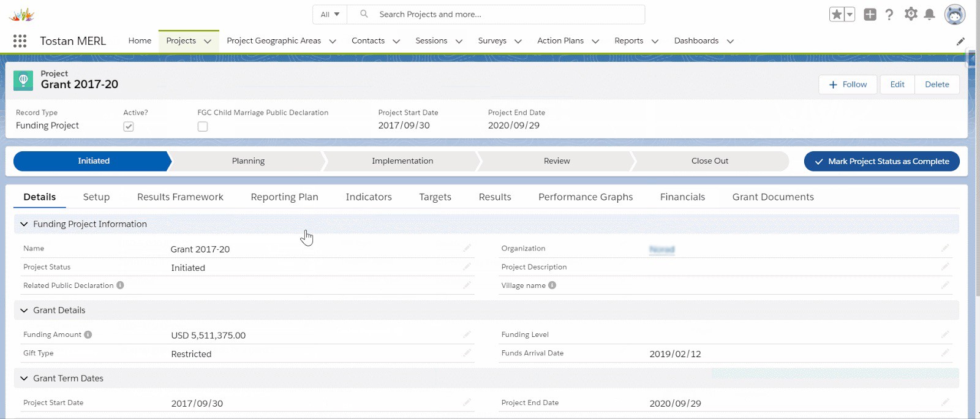
Task: Collapse the Grant Term Dates section
Action: 24,378
